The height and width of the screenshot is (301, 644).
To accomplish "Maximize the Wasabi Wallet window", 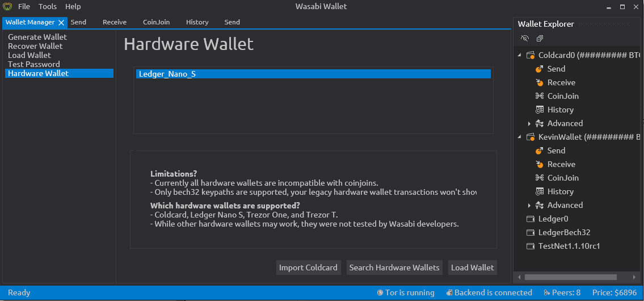I will [622, 7].
